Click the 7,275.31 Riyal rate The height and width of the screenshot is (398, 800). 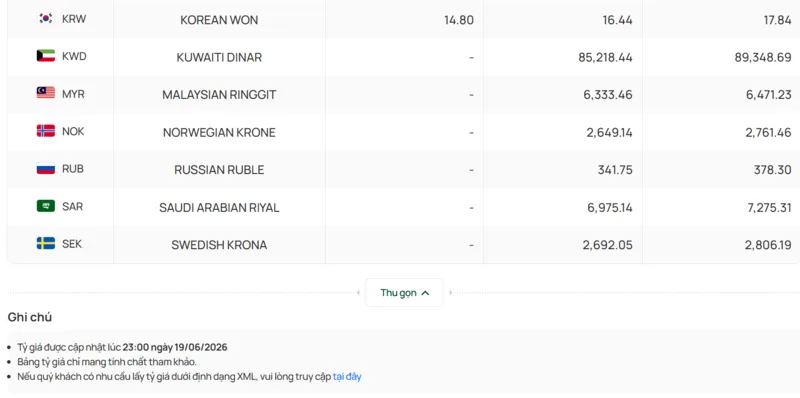click(x=769, y=208)
